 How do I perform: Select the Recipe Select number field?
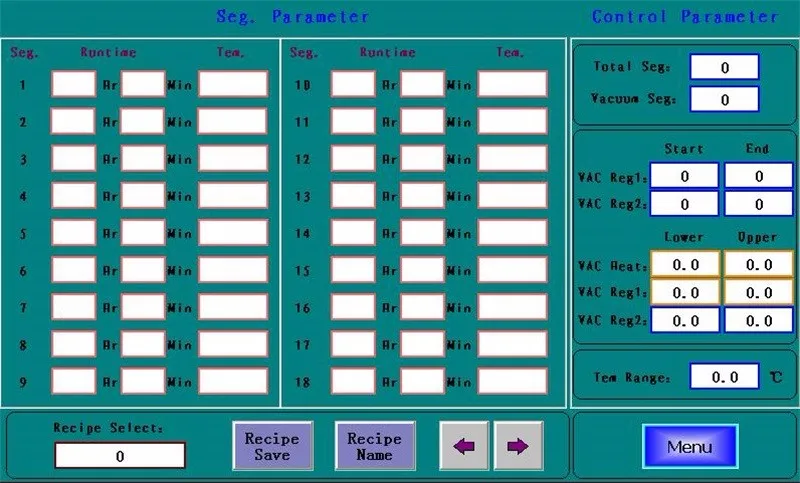120,456
